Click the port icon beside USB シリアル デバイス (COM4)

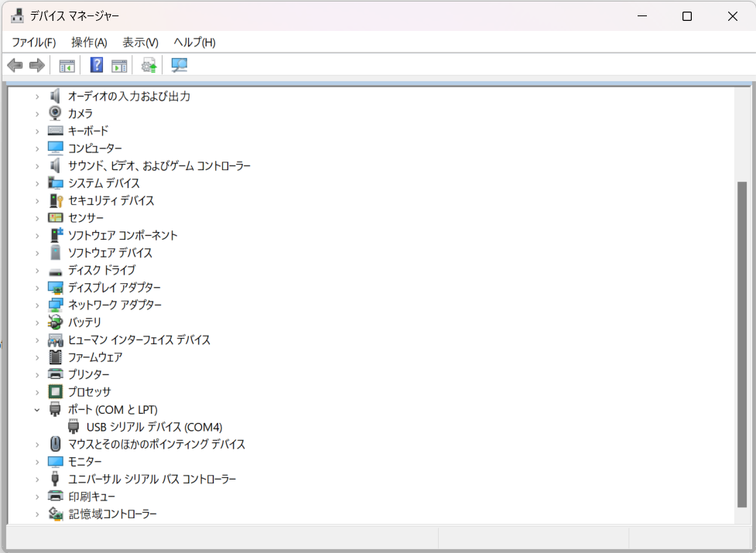(74, 427)
